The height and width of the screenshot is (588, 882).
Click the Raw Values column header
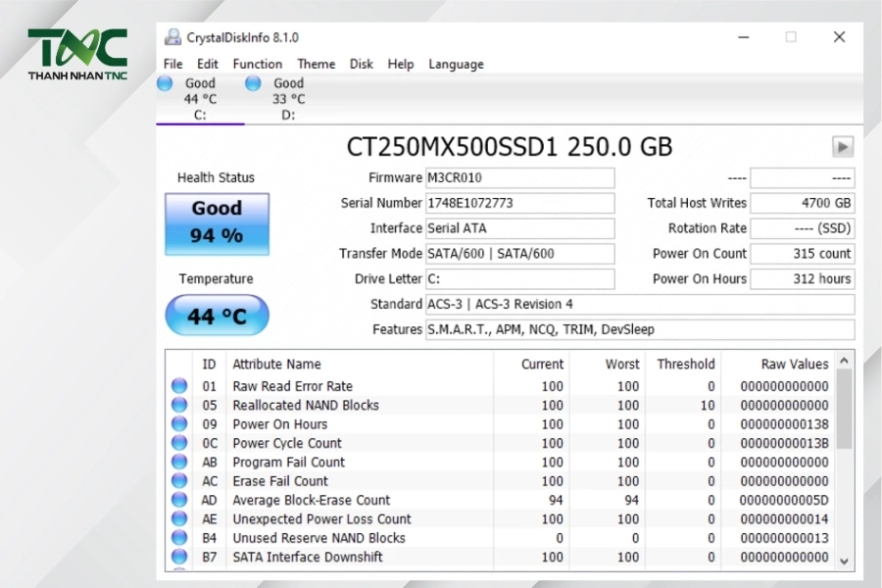(777, 364)
